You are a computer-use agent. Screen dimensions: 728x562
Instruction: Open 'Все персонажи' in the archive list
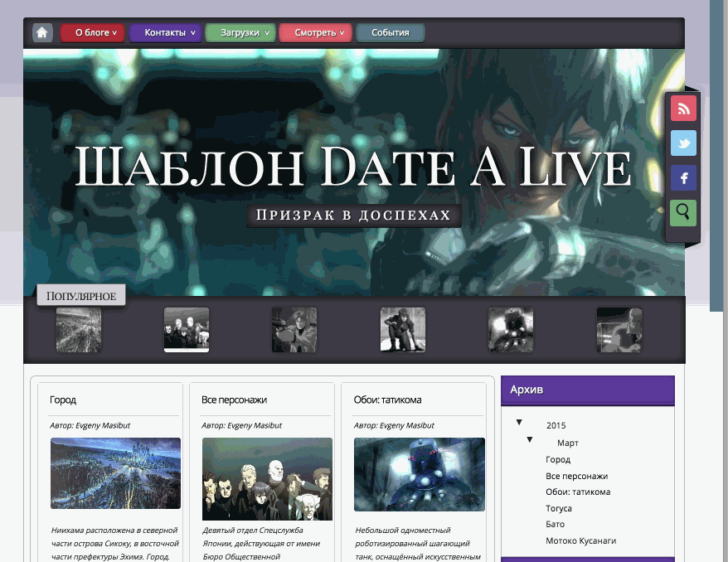tap(576, 476)
